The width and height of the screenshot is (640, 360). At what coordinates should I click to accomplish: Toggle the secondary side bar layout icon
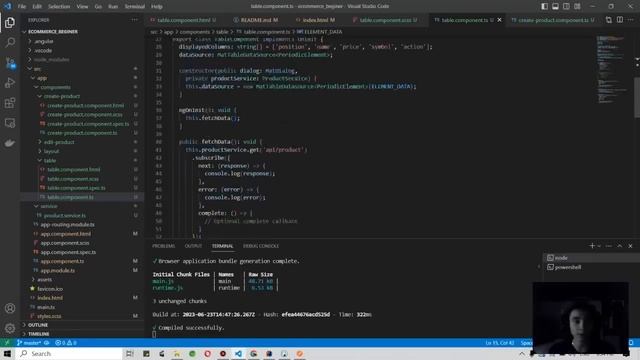click(566, 6)
